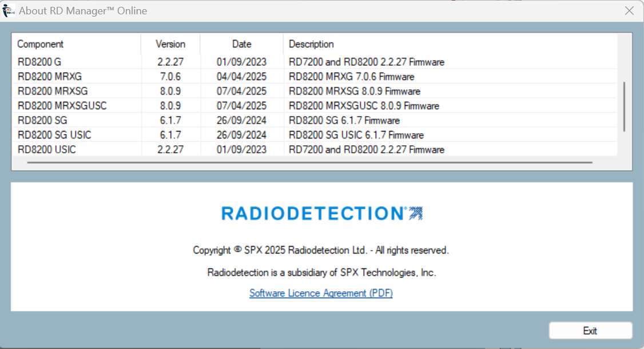Click the Date column header
This screenshot has height=349, width=644.
(x=241, y=44)
